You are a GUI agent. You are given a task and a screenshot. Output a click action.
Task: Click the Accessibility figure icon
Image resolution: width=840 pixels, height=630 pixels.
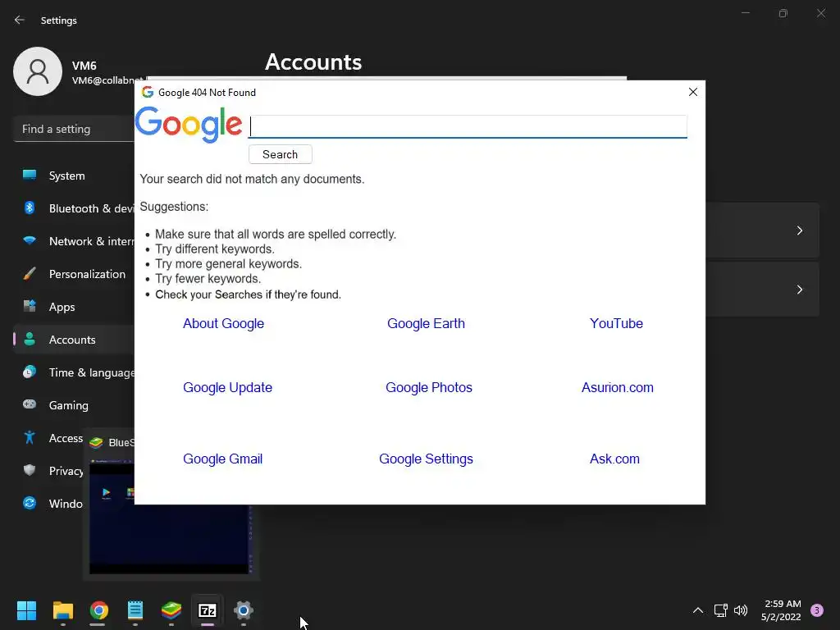click(30, 438)
